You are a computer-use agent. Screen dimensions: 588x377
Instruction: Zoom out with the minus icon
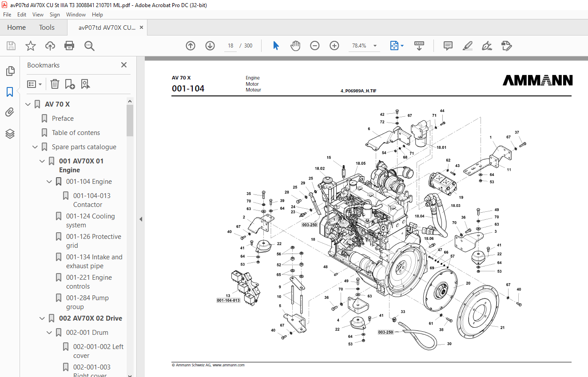[x=315, y=46]
